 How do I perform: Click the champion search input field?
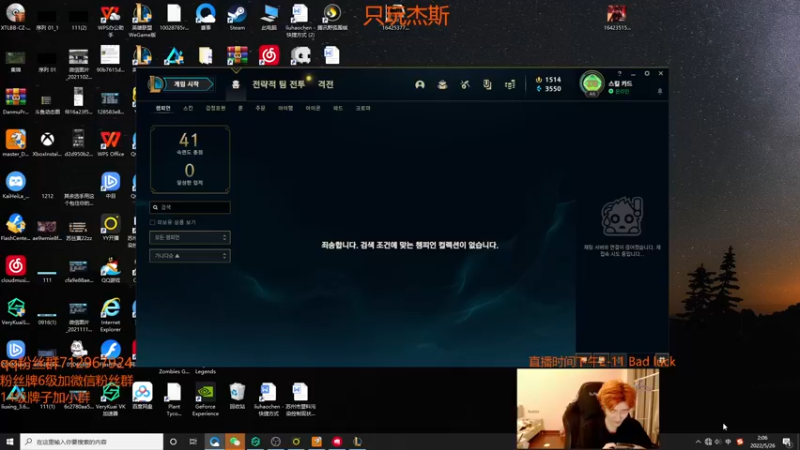pyautogui.click(x=190, y=207)
